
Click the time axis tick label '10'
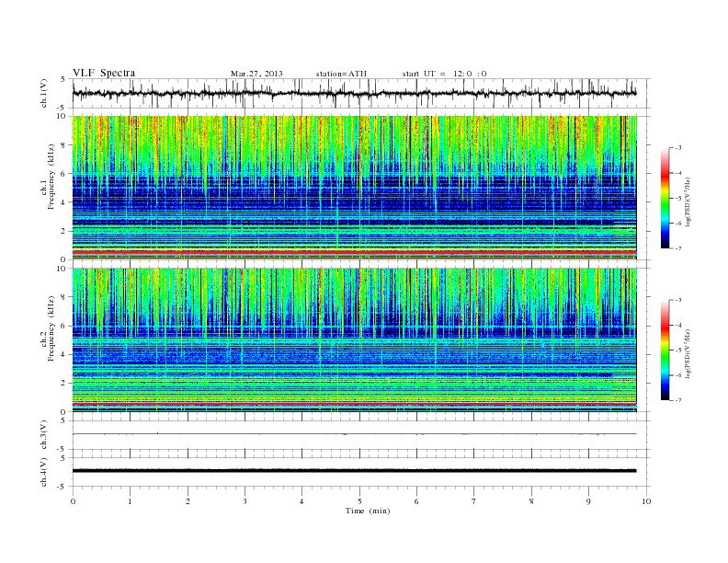[646, 501]
